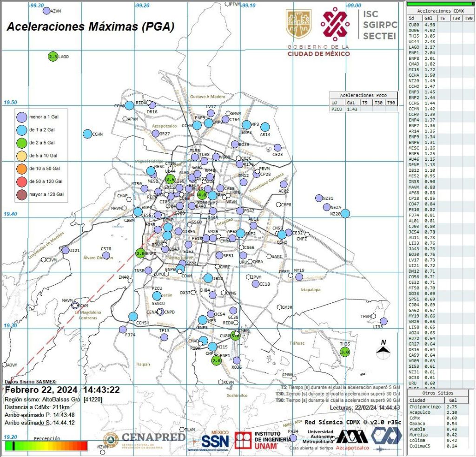Image resolution: width=476 pixels, height=457 pixels.
Task: Select the NZ20 blue station marker
Action: coord(345,213)
